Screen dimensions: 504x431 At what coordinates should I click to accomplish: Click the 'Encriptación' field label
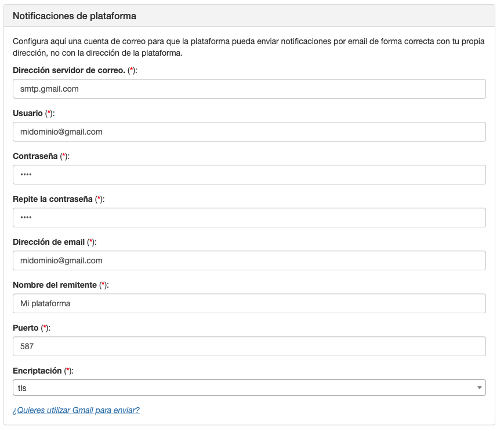click(37, 370)
